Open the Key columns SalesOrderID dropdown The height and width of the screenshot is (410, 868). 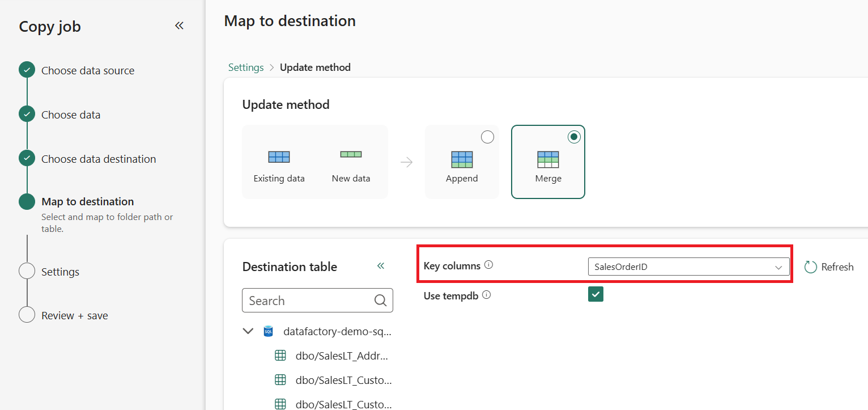point(688,267)
